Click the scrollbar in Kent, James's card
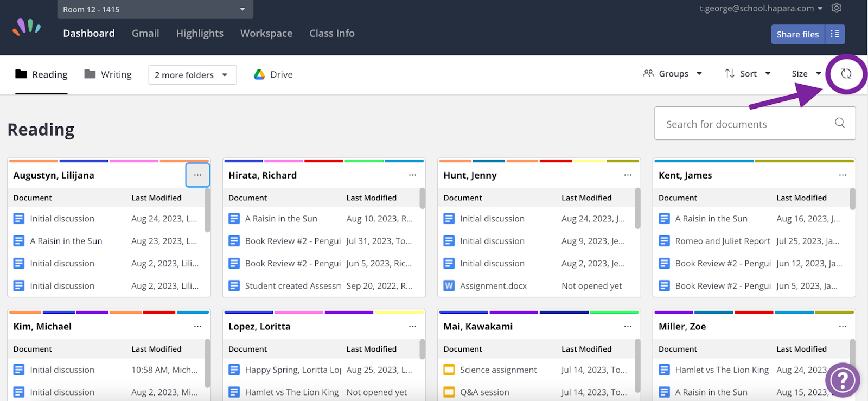The height and width of the screenshot is (401, 868). click(852, 198)
